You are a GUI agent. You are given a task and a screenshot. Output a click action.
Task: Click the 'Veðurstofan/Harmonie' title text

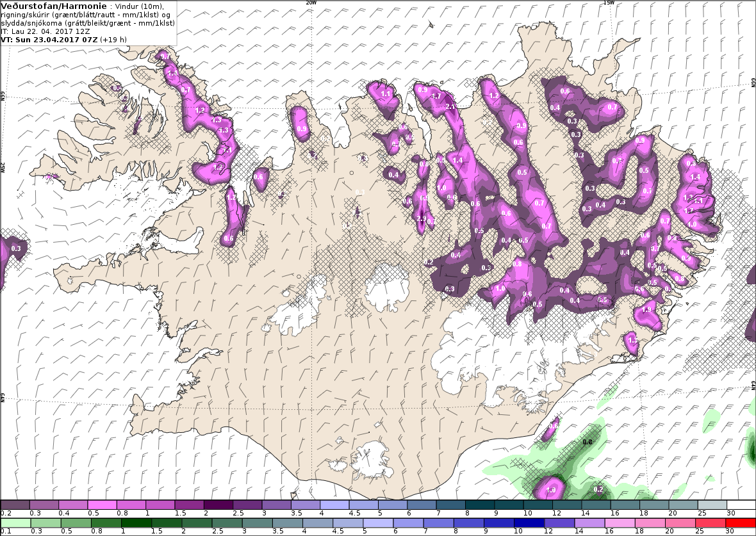(54, 6)
